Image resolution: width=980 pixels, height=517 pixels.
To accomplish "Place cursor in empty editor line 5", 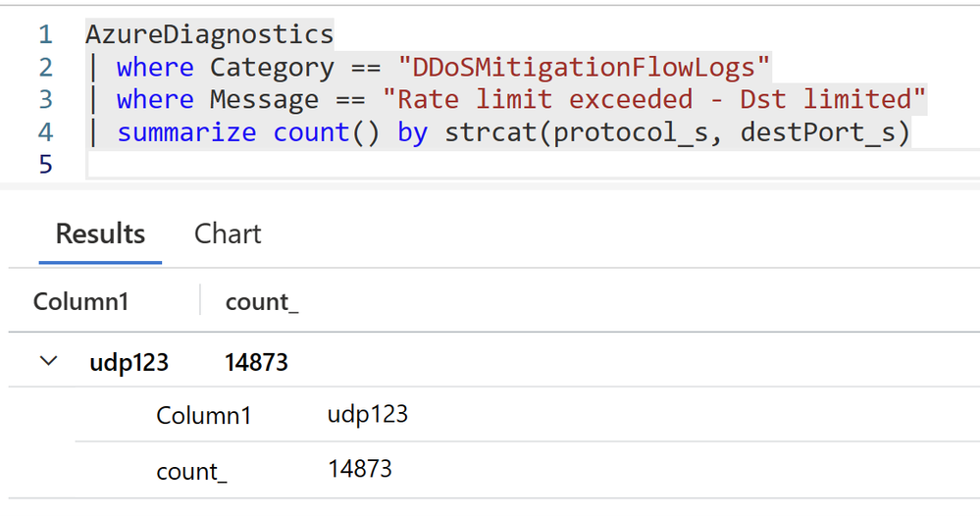I will (532, 165).
